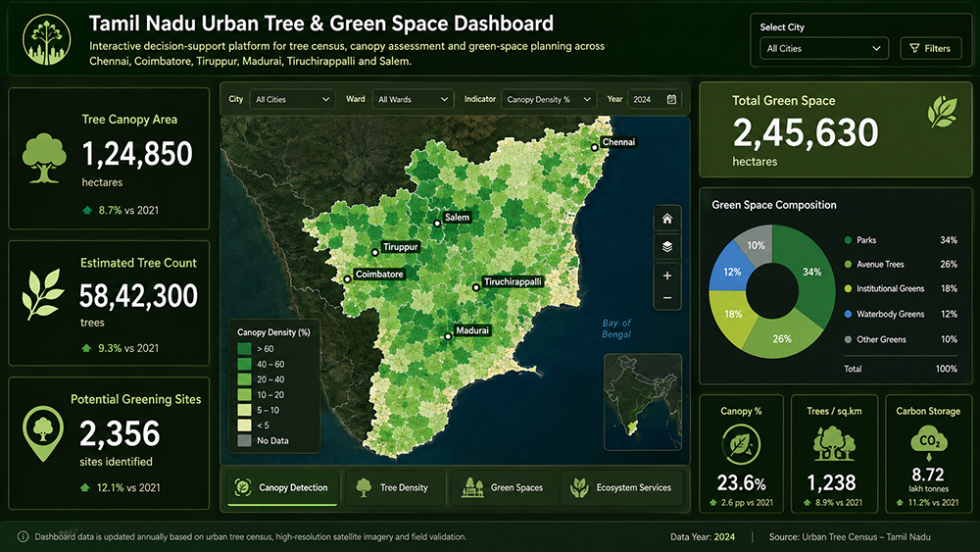Click the India inset overview map
980x552 pixels.
pos(643,401)
